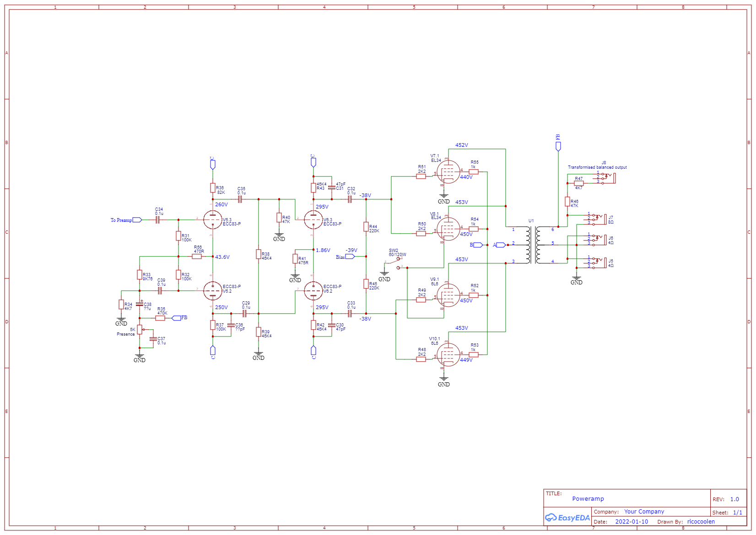Select the Your Company field
756x535 pixels.
pyautogui.click(x=644, y=512)
